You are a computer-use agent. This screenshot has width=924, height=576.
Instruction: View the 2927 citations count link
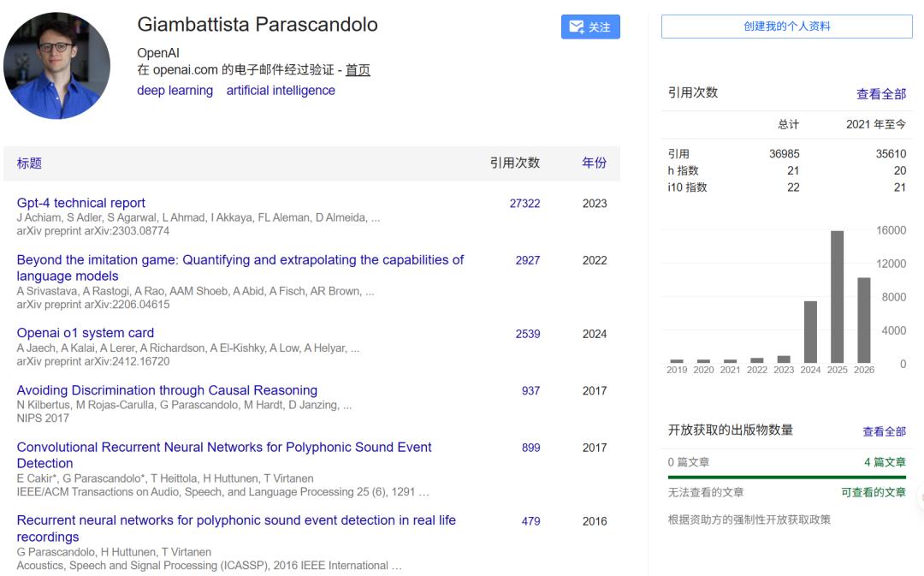click(527, 260)
